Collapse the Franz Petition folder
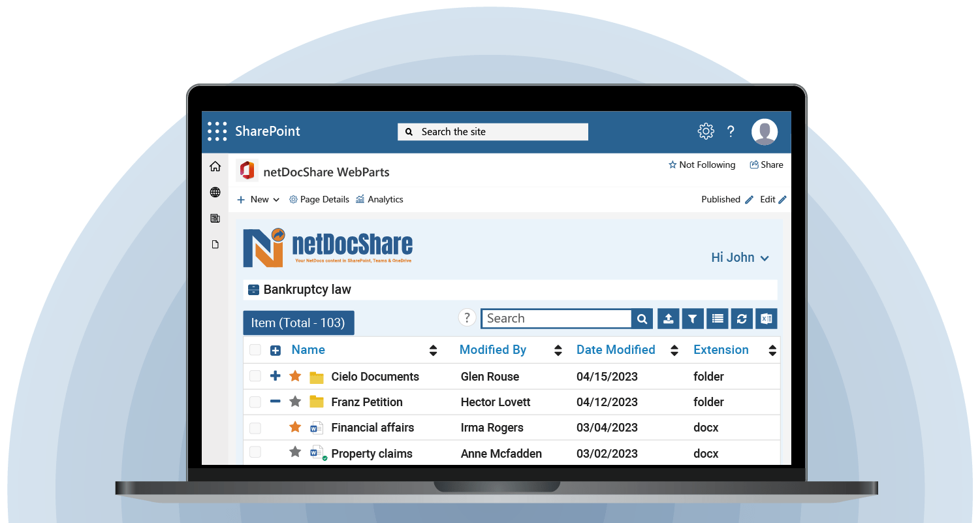Viewport: 980px width, 523px height. pos(276,402)
